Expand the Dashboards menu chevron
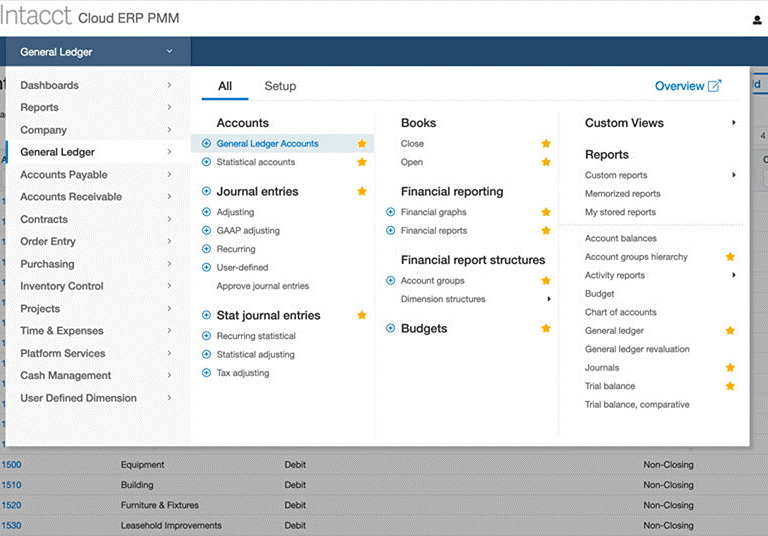The height and width of the screenshot is (536, 768). (x=169, y=85)
